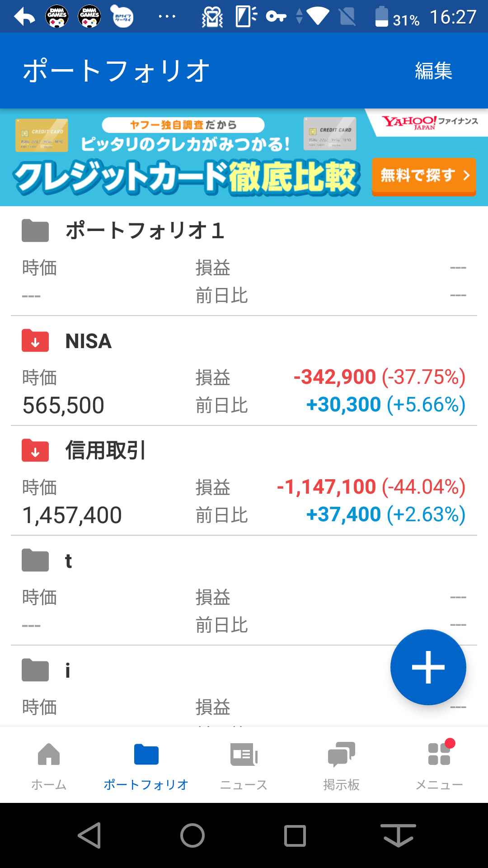Tap the 無料で探す orange ad button
This screenshot has height=868, width=488.
pos(424,175)
